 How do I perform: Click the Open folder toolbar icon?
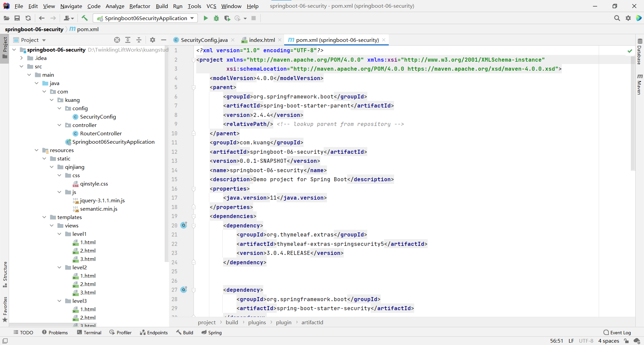click(6, 18)
